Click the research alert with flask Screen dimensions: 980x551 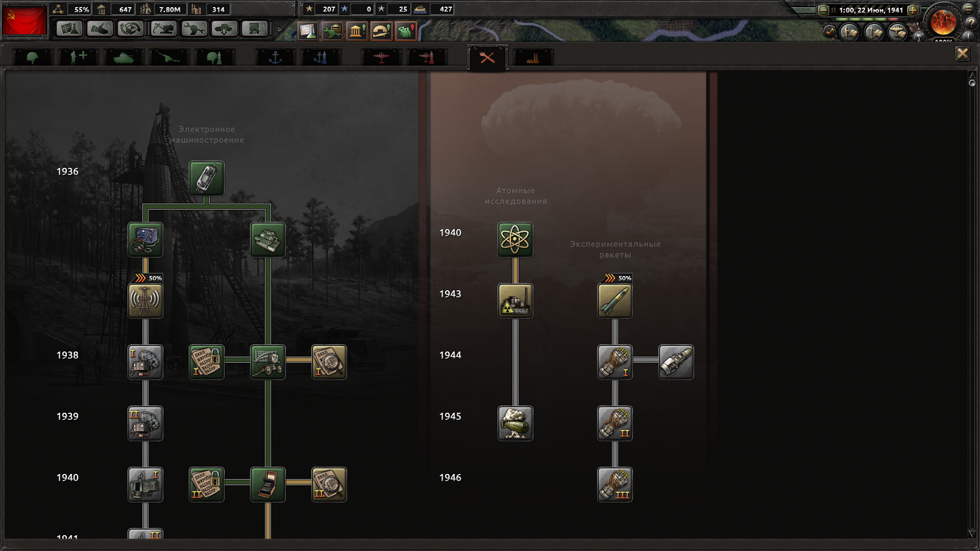[x=308, y=31]
